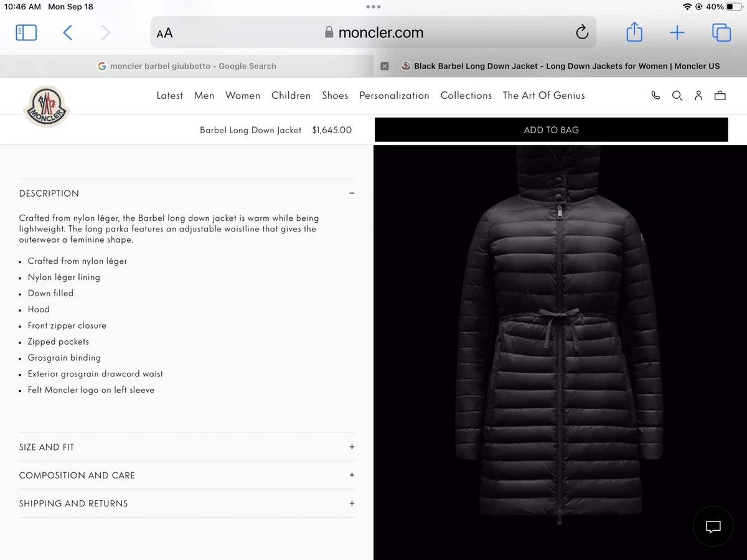Open the Children menu

(291, 96)
